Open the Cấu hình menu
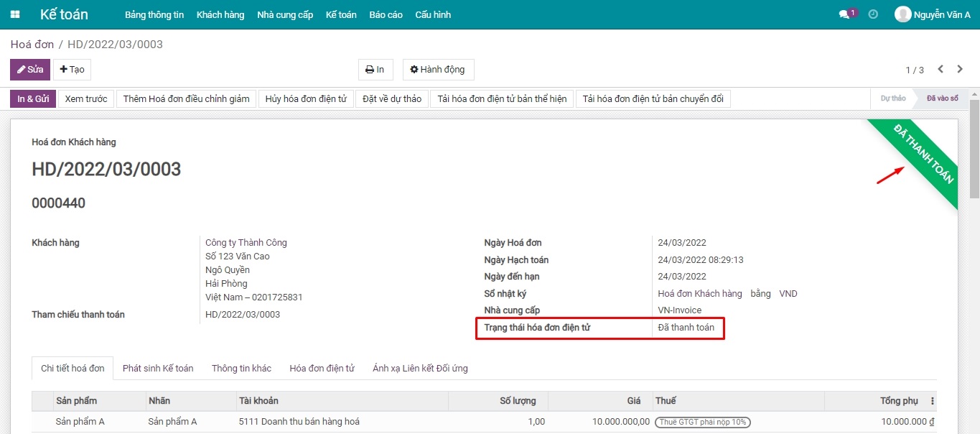980x434 pixels. (433, 14)
